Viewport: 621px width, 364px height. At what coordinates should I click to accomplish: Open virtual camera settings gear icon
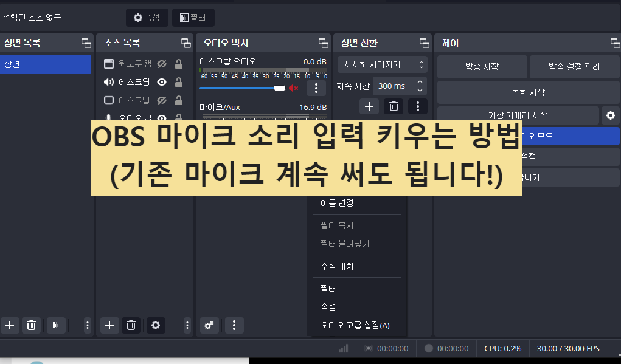(x=610, y=115)
